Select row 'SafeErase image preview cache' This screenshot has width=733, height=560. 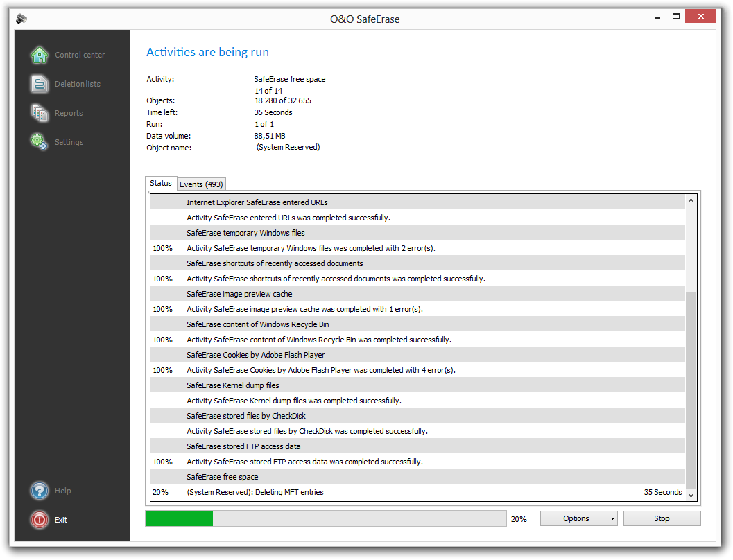418,294
